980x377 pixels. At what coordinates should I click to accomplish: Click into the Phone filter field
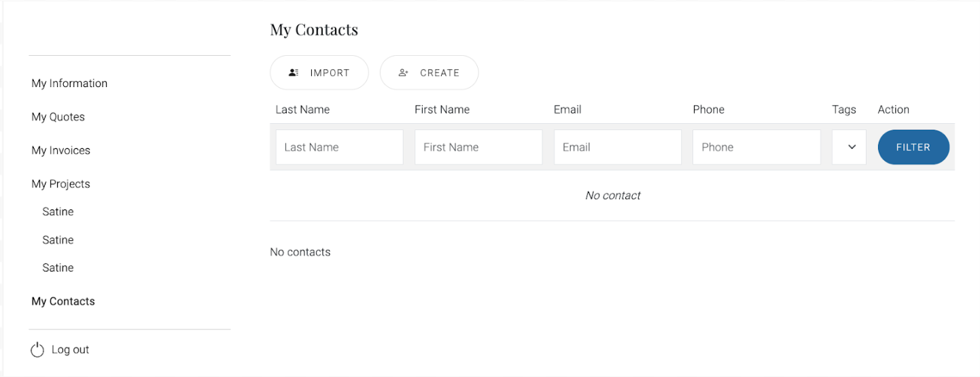[x=756, y=147]
